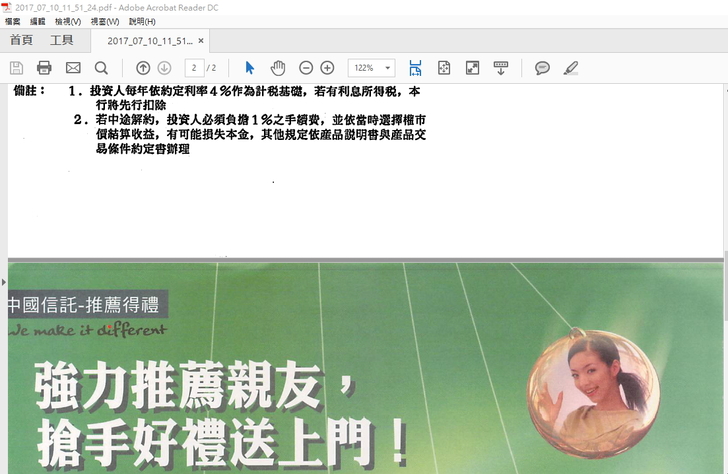This screenshot has width=728, height=474.
Task: Click the woman photo in bubble
Action: coord(594,394)
